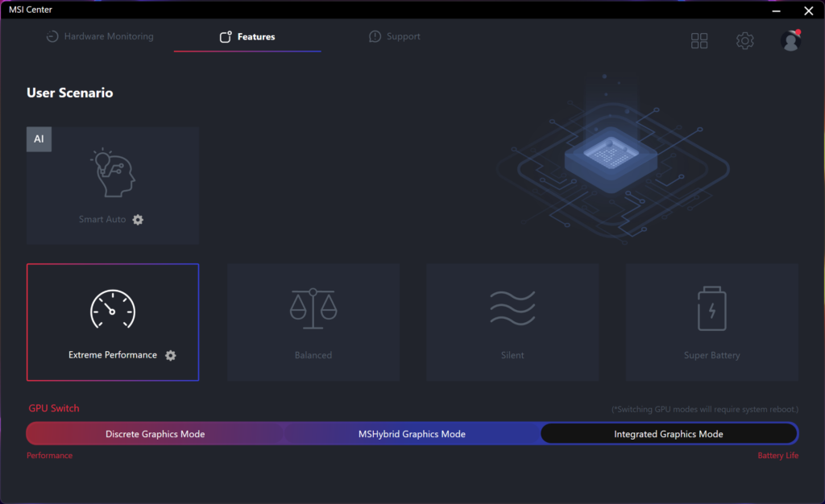Open the apps grid icon

(x=699, y=40)
